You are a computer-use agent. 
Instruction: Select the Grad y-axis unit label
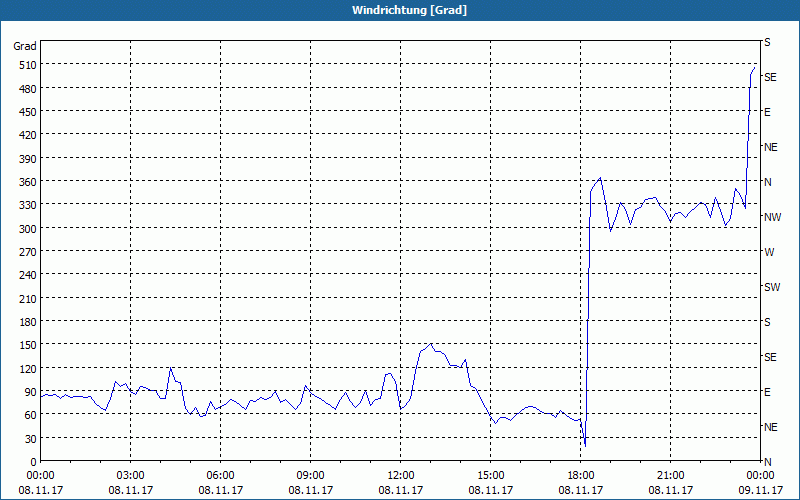pyautogui.click(x=25, y=46)
